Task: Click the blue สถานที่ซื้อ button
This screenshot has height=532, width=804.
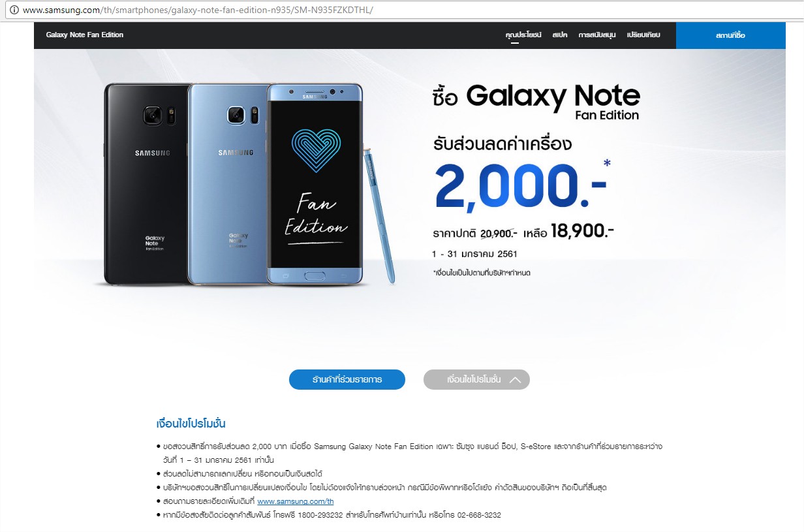Action: (730, 35)
